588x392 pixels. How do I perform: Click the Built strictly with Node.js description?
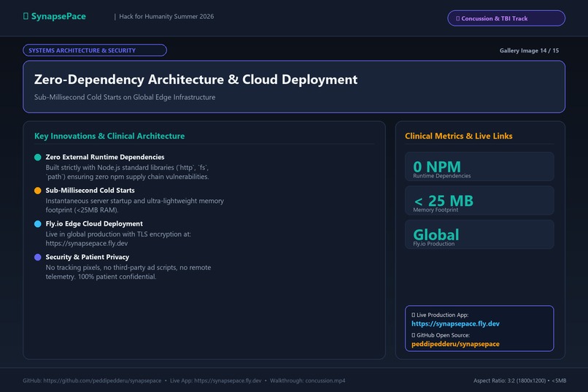128,172
